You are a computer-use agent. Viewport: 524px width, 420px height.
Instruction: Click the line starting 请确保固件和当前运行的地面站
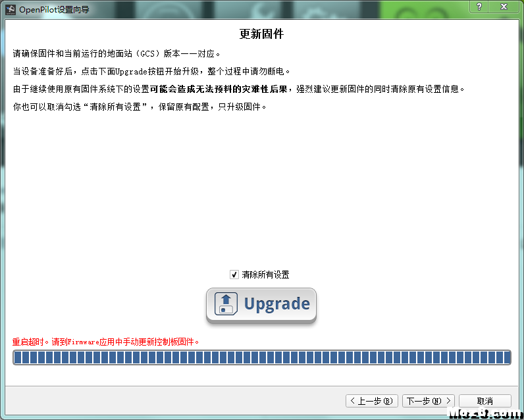pyautogui.click(x=117, y=53)
